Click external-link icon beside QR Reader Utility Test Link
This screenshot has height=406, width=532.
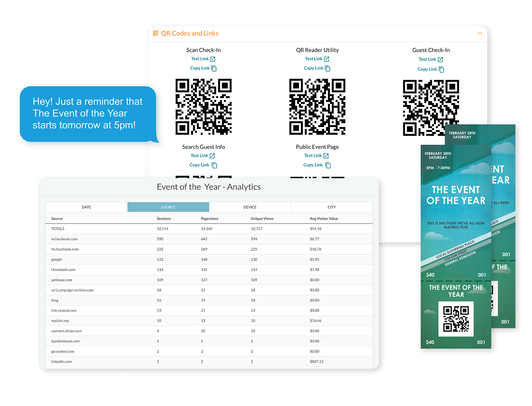327,59
